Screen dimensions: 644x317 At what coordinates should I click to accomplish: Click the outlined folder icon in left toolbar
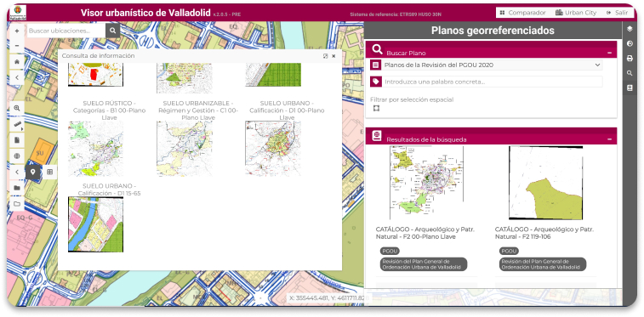[x=17, y=204]
